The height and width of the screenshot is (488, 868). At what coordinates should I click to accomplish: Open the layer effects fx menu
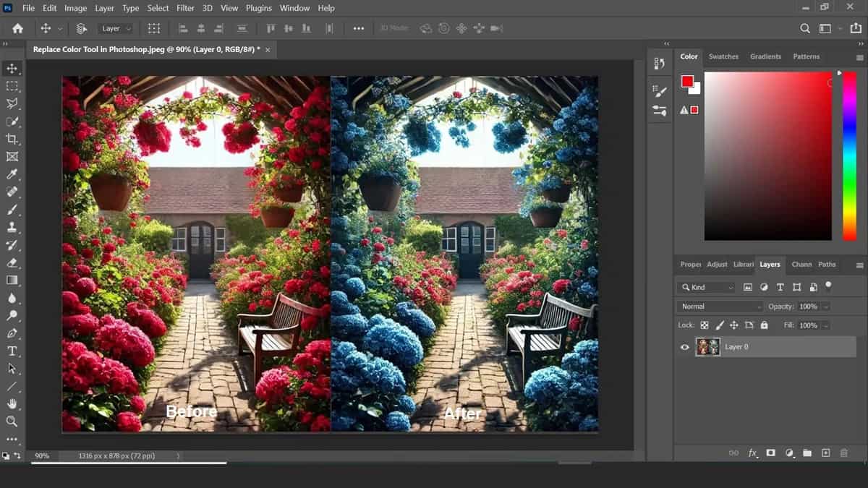tap(752, 453)
